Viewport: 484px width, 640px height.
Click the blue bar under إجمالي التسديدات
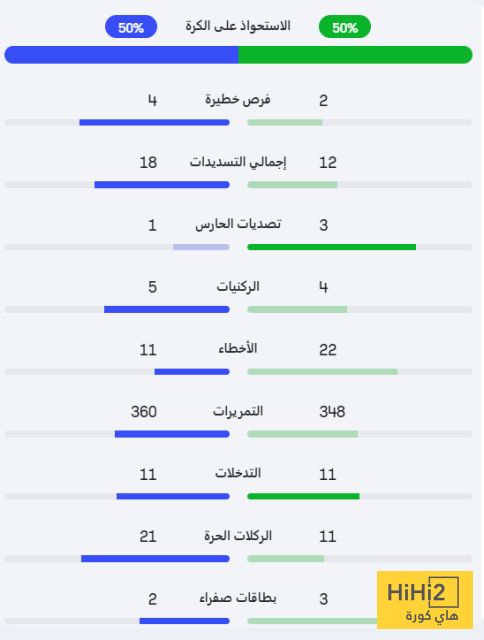click(x=162, y=185)
